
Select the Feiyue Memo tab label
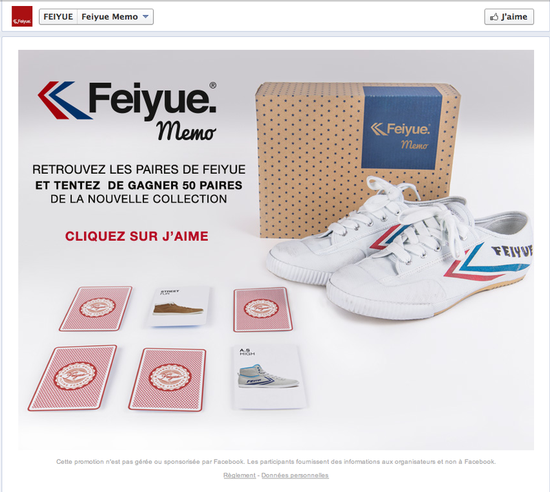(x=109, y=17)
